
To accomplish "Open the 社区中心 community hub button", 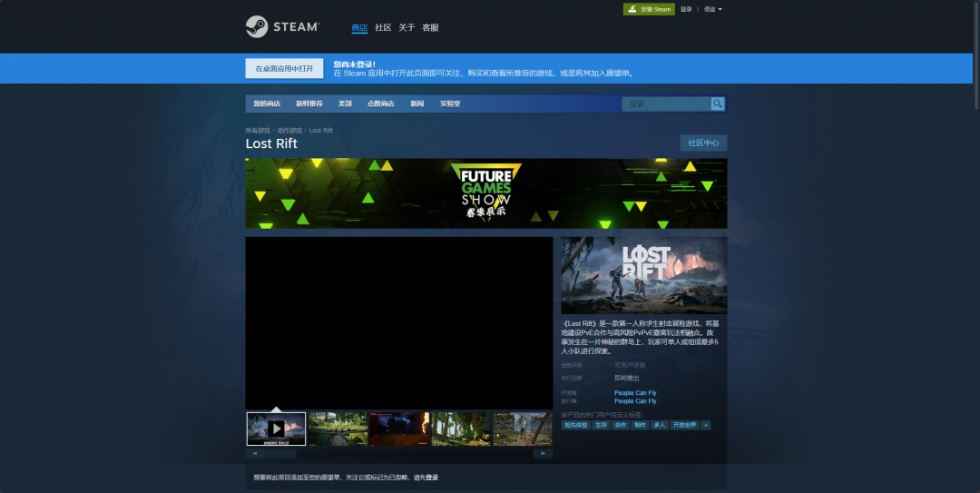I will (x=703, y=143).
